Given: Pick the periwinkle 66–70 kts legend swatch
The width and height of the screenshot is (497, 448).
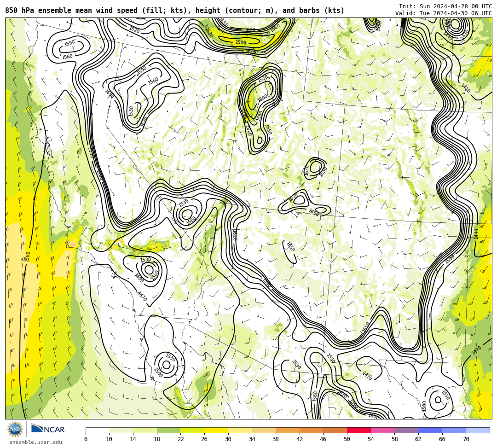Looking at the screenshot, I should (x=454, y=430).
